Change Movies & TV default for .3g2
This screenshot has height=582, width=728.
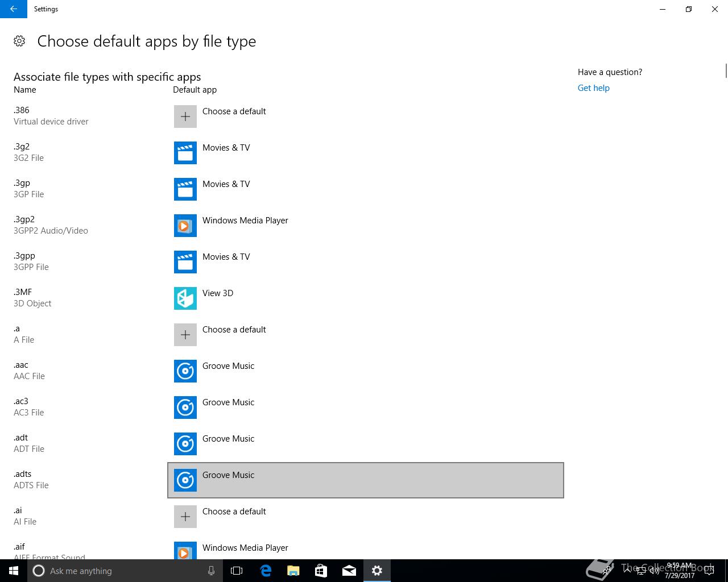366,153
